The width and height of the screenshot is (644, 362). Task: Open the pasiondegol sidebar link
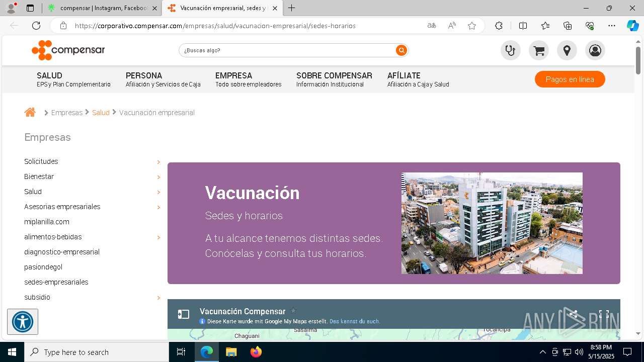[x=43, y=267]
